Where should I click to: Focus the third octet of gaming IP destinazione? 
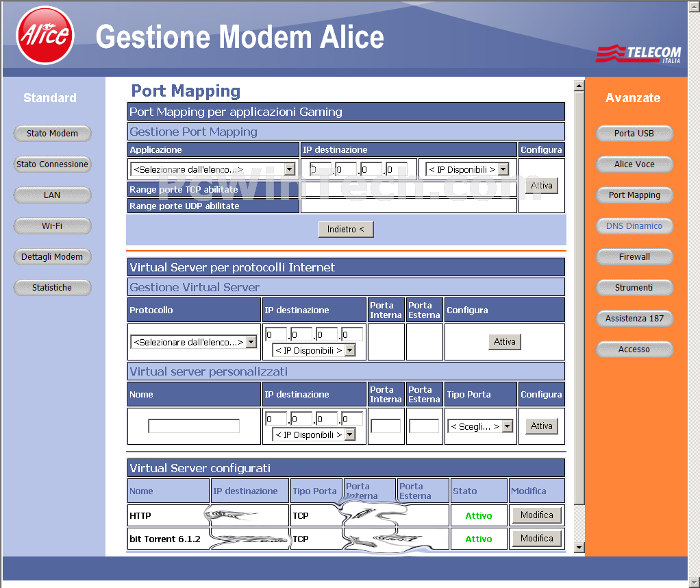[x=371, y=169]
